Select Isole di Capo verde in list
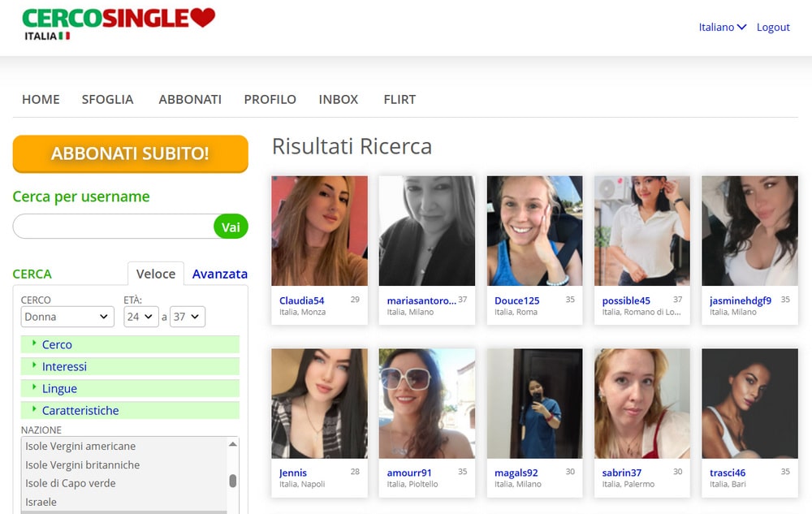Viewport: 812px width, 514px height. pyautogui.click(x=124, y=483)
